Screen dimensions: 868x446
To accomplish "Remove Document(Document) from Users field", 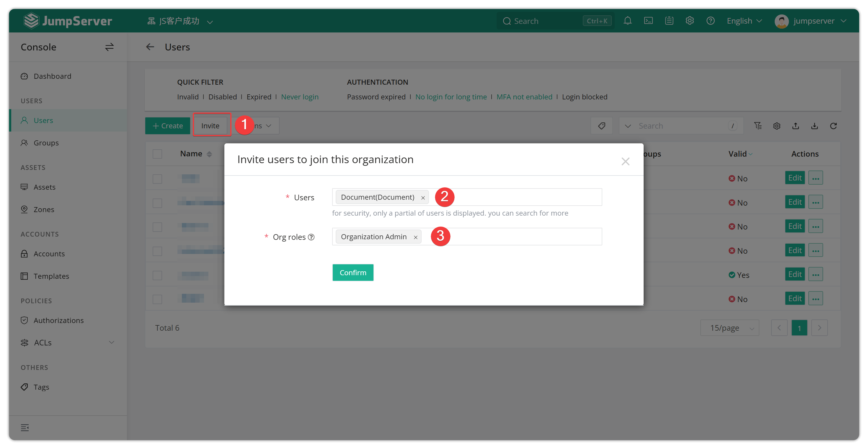I will (x=423, y=198).
